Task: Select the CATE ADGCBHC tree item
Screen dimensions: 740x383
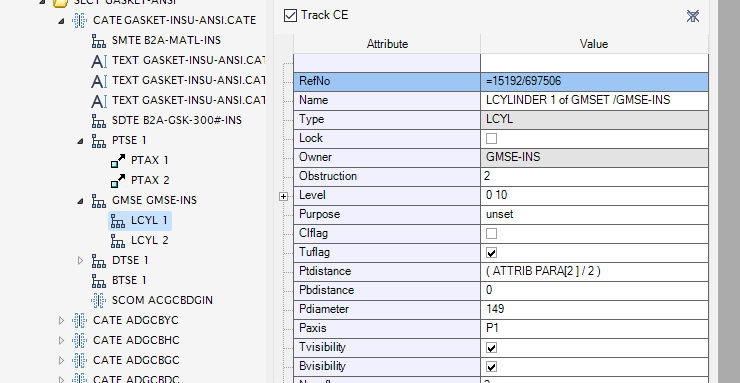Action: click(136, 340)
